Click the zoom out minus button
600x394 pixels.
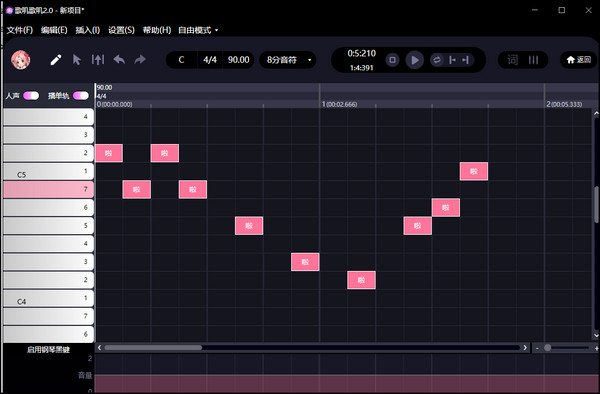[x=537, y=348]
